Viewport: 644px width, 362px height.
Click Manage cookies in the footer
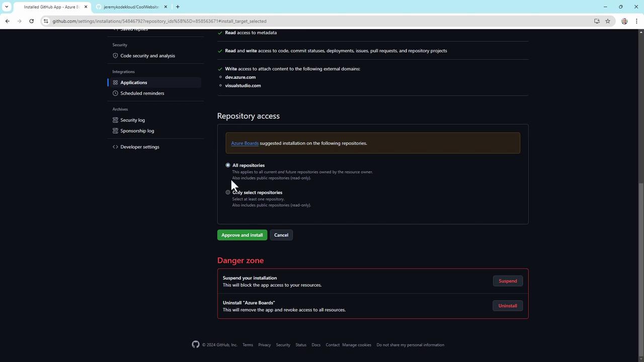coord(357,345)
